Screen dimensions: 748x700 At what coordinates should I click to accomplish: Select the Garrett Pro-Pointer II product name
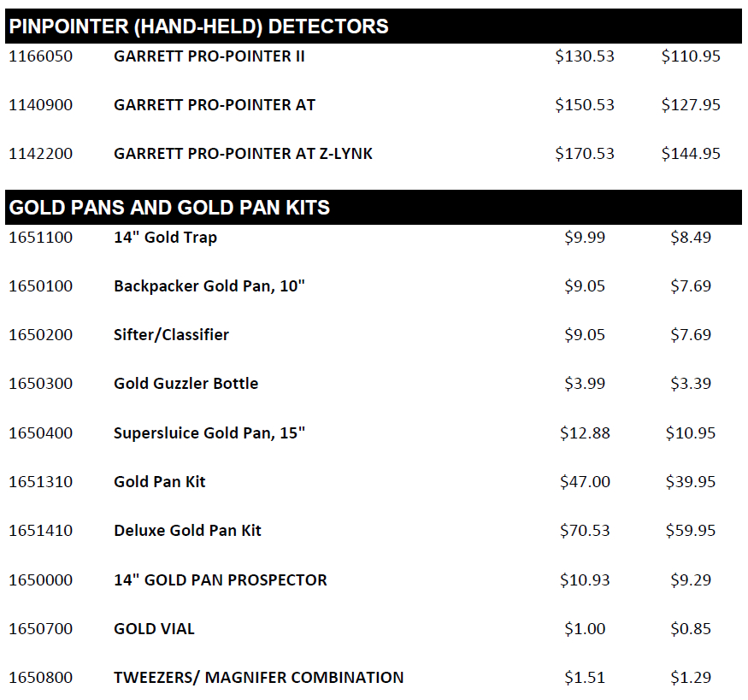tap(209, 56)
